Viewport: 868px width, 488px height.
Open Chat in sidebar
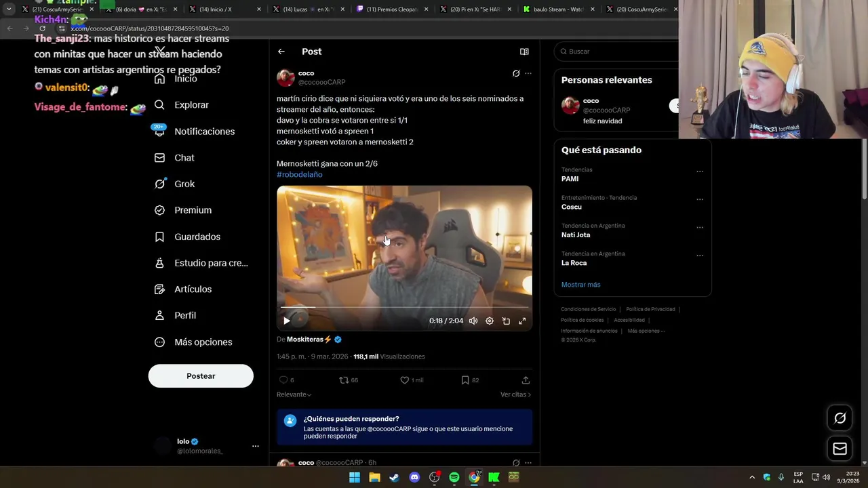point(175,157)
